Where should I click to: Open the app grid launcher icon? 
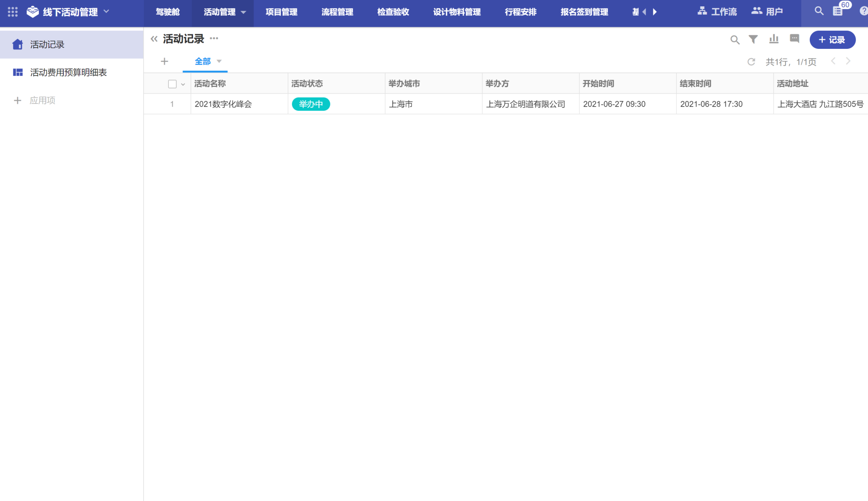[x=13, y=12]
